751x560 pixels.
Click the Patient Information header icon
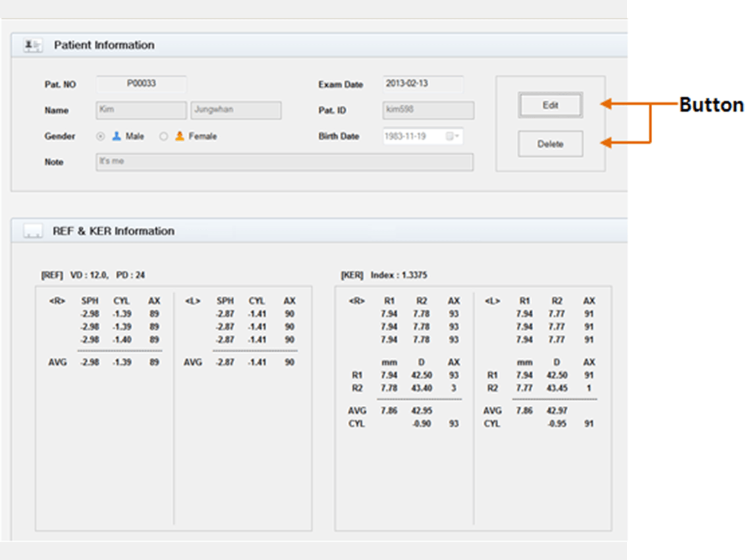pyautogui.click(x=32, y=45)
